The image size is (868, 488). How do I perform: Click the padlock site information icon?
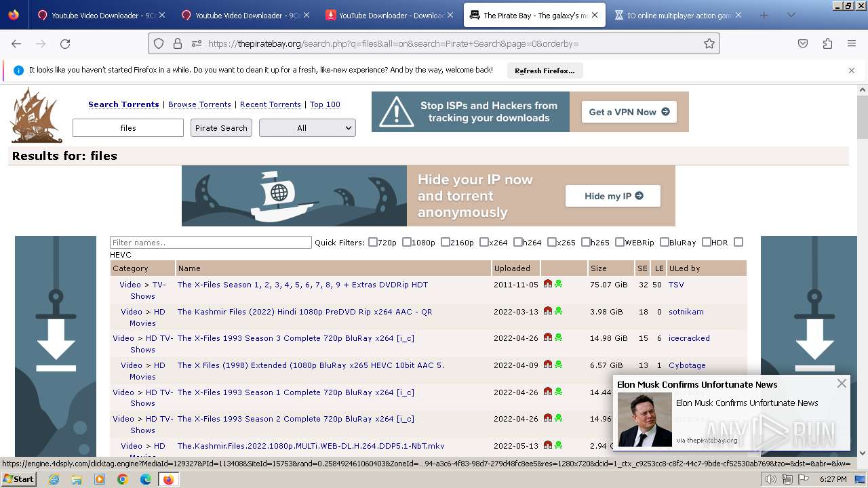178,43
